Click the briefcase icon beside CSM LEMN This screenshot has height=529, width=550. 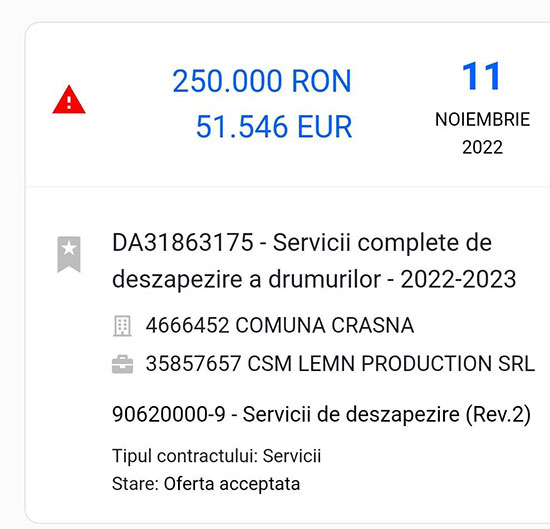122,364
